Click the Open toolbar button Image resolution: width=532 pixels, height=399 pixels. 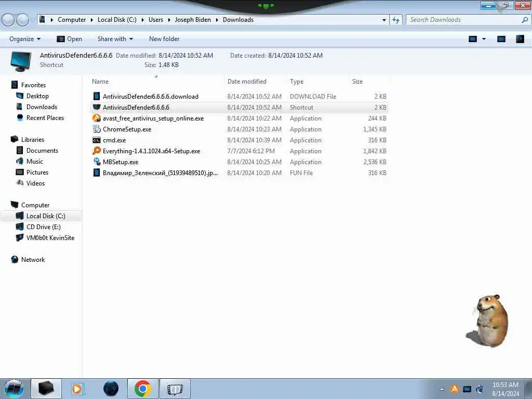tap(69, 39)
